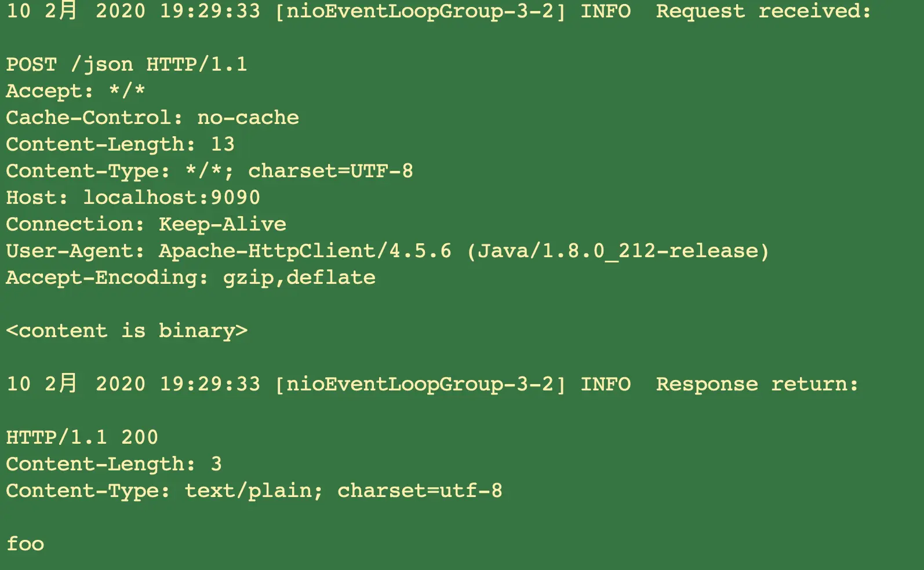
Task: Click the first '[nioEventLoopGroup-3-2]' thread name
Action: 420,11
